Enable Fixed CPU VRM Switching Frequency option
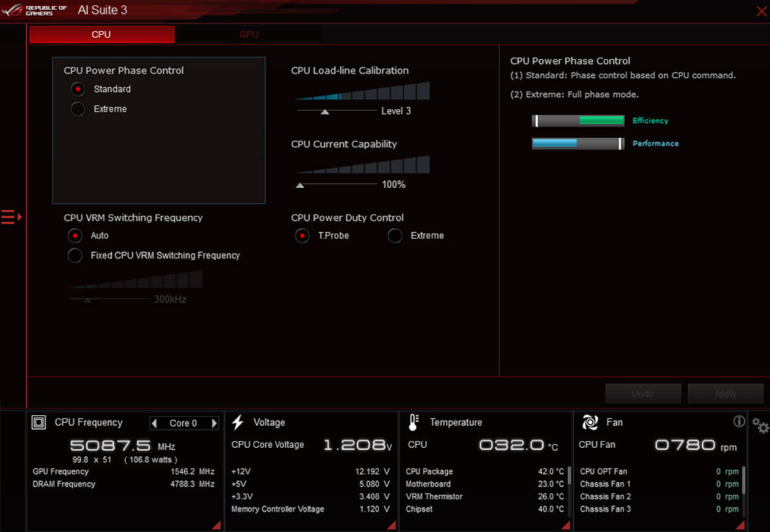Screen dimensions: 770x532 coord(74,255)
